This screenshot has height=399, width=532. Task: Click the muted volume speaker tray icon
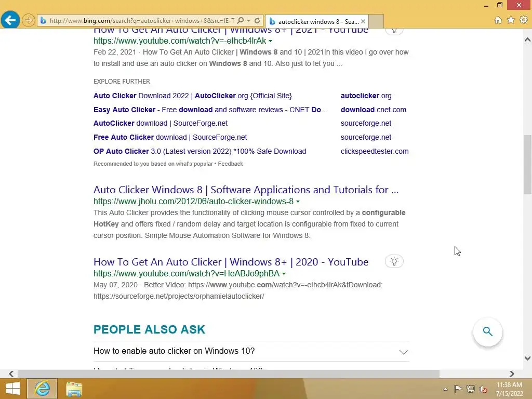[483, 389]
